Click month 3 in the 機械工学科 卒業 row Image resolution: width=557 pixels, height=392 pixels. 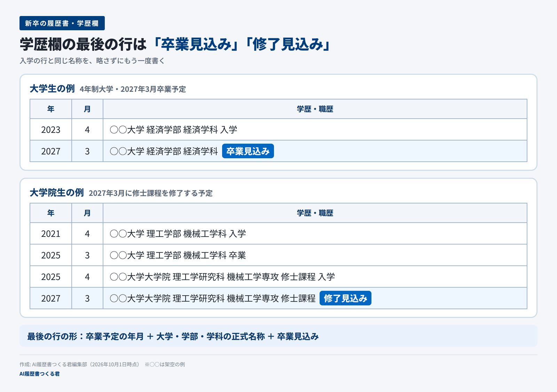(x=87, y=255)
